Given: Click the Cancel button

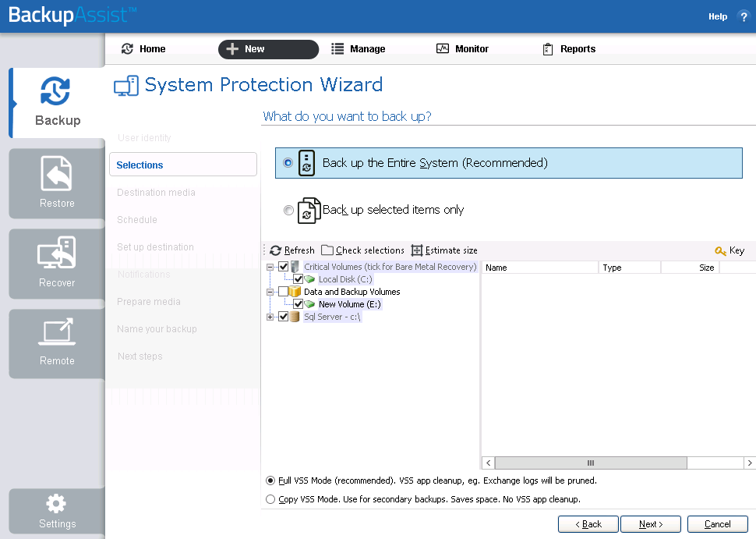Looking at the screenshot, I should (x=718, y=524).
